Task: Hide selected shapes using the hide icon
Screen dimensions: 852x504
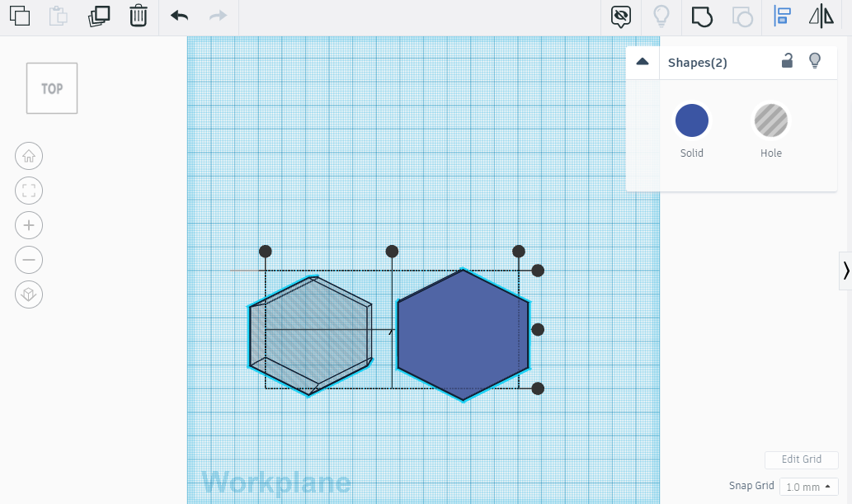Action: click(x=620, y=16)
